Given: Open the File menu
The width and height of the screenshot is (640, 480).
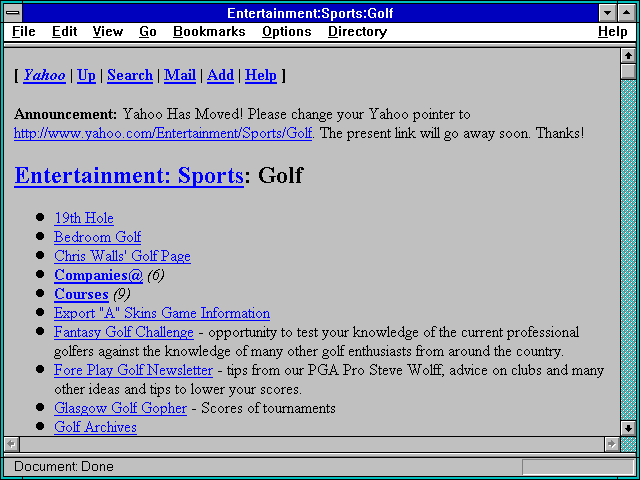Looking at the screenshot, I should (x=24, y=32).
